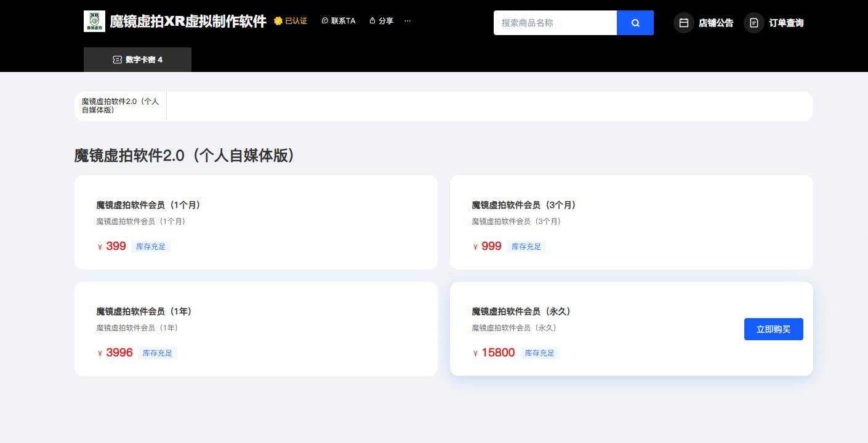
Task: Click the price ¥15800 text
Action: coord(494,353)
